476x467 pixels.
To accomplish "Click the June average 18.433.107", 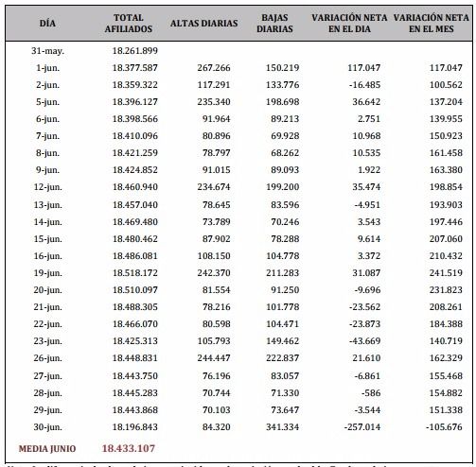I will [x=129, y=448].
